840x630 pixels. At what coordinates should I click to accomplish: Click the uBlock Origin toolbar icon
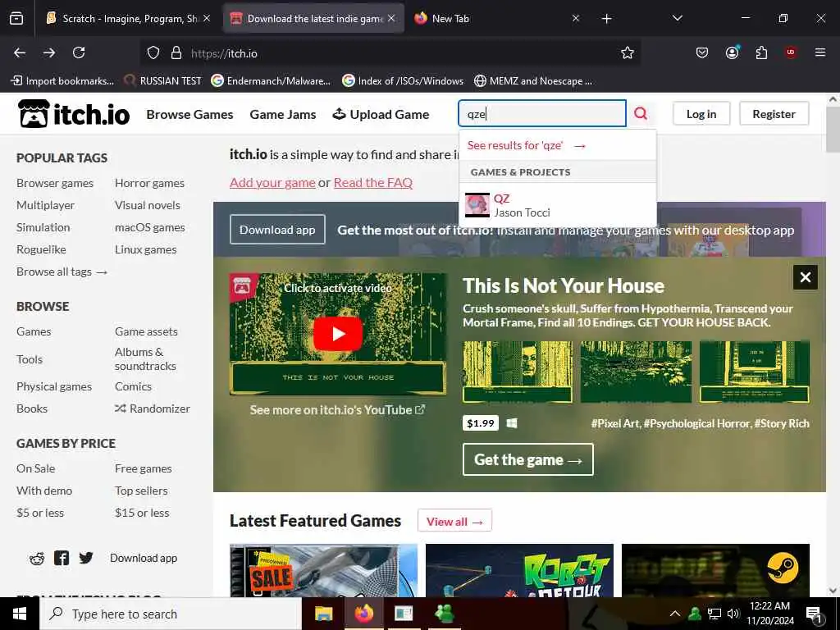coord(791,52)
